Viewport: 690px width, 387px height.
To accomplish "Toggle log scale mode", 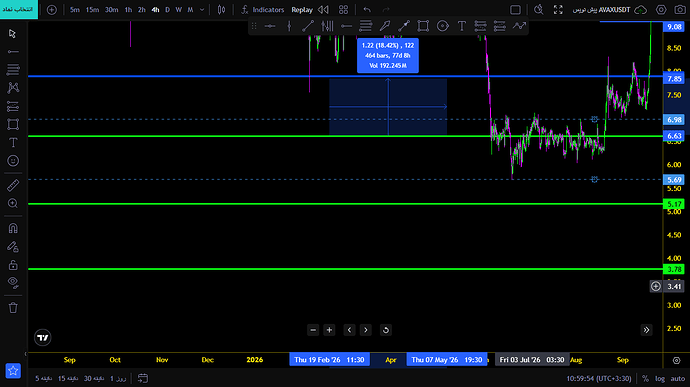I will coord(660,379).
